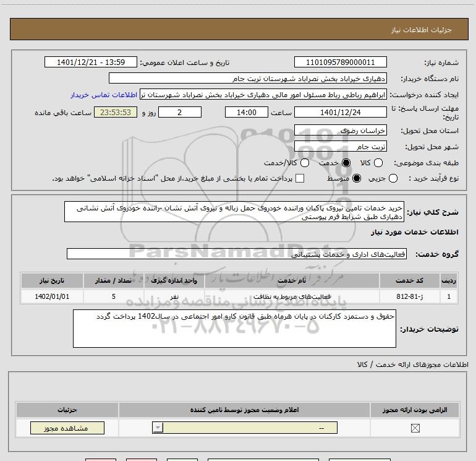The width and height of the screenshot is (476, 461).
Task: Toggle the Islamic treasury payment checkbox
Action: [300, 178]
